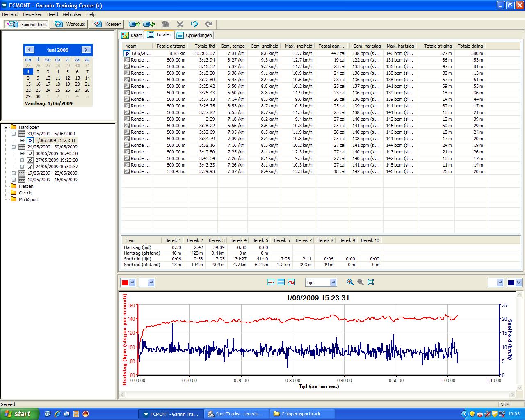Click the calendar week icon for 17/05/2009 - 23/05/2009
Screen dimensions: 525x420
tap(22, 173)
